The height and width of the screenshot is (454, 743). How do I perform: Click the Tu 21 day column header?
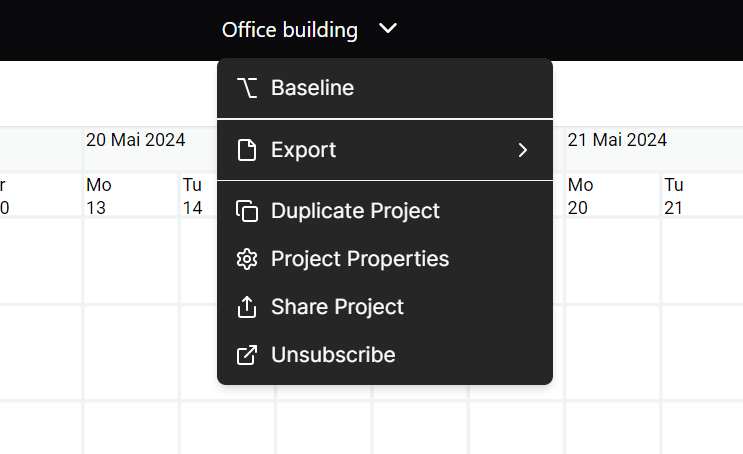pyautogui.click(x=673, y=196)
